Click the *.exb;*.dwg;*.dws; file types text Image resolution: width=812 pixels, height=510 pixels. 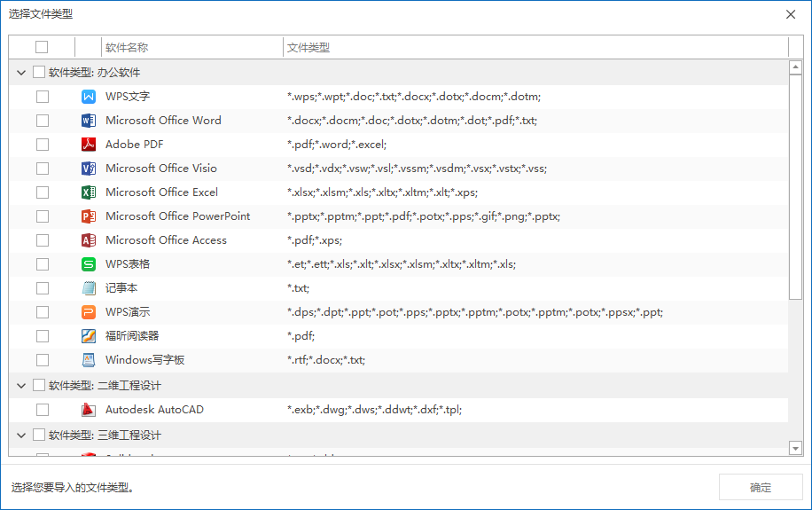click(374, 410)
